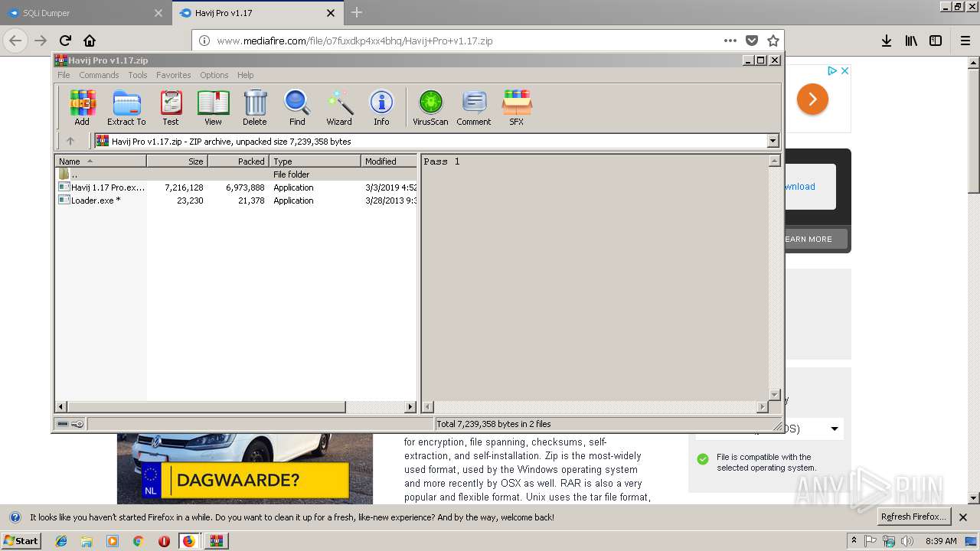Open the Firefox library icon
Image resolution: width=980 pixels, height=551 pixels.
click(x=911, y=41)
